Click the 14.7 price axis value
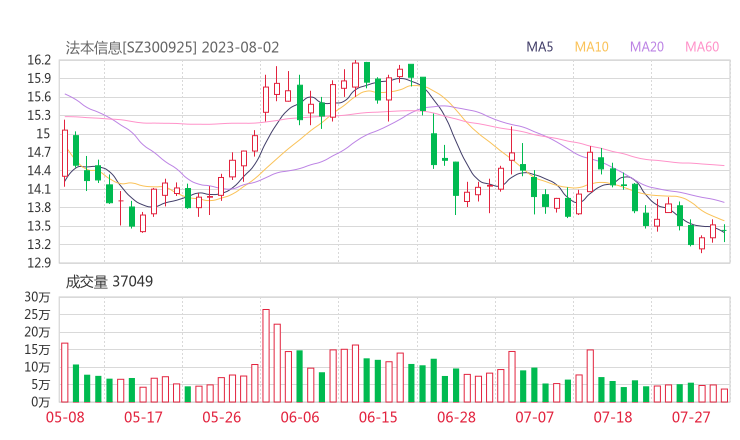The image size is (740, 440). [39, 152]
